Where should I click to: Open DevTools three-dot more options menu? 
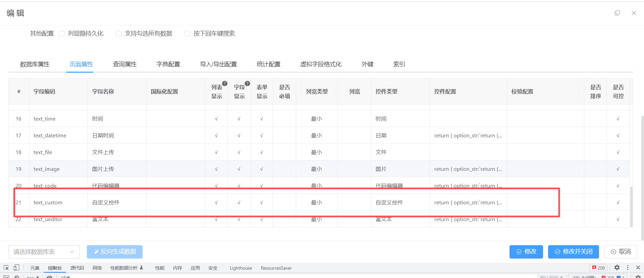point(628,268)
